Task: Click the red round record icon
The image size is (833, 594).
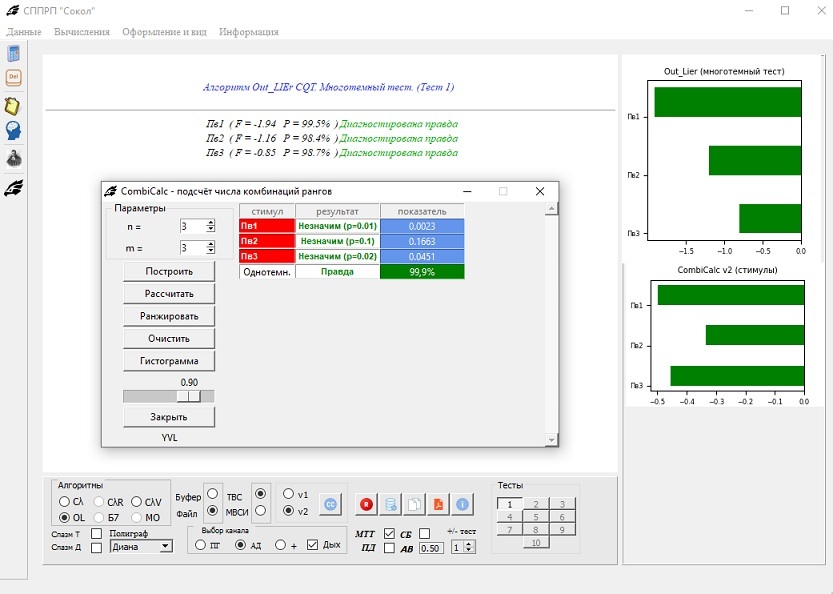Action: pyautogui.click(x=367, y=505)
